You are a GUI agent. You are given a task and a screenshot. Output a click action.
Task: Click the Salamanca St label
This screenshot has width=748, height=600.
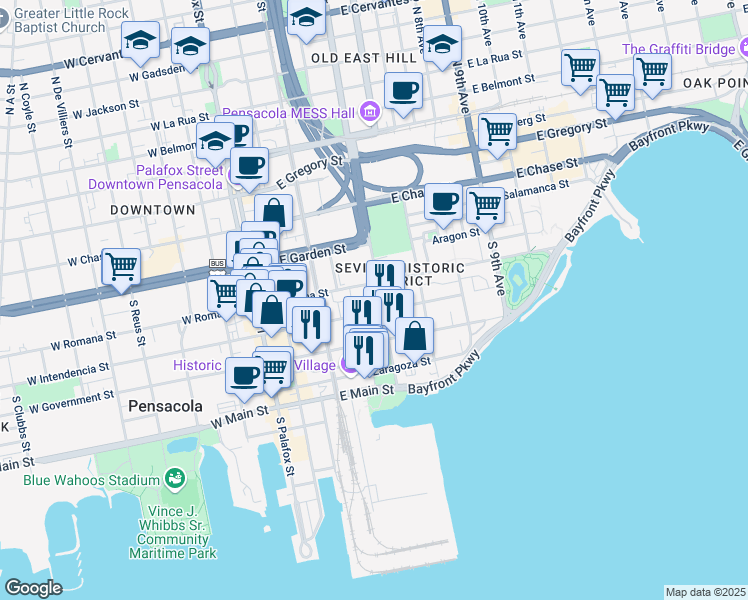pyautogui.click(x=536, y=189)
